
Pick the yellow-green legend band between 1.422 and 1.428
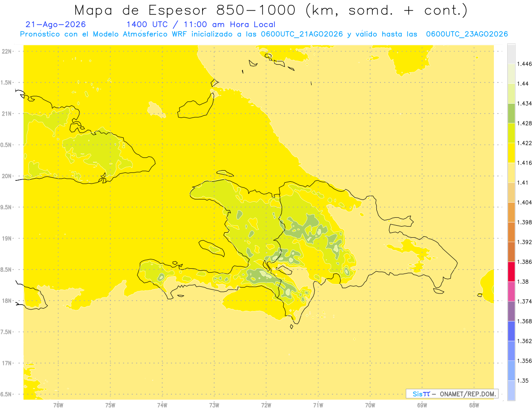[511, 133]
